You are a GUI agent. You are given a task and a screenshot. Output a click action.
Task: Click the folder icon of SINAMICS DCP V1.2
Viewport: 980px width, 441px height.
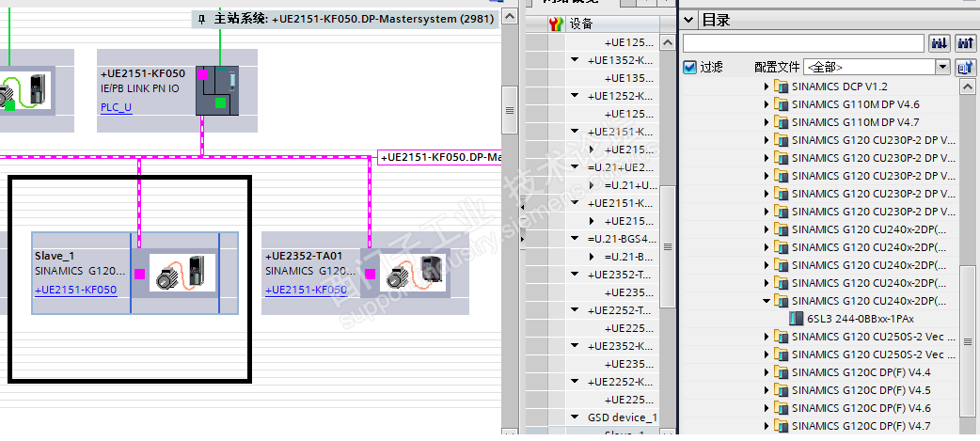coord(782,87)
